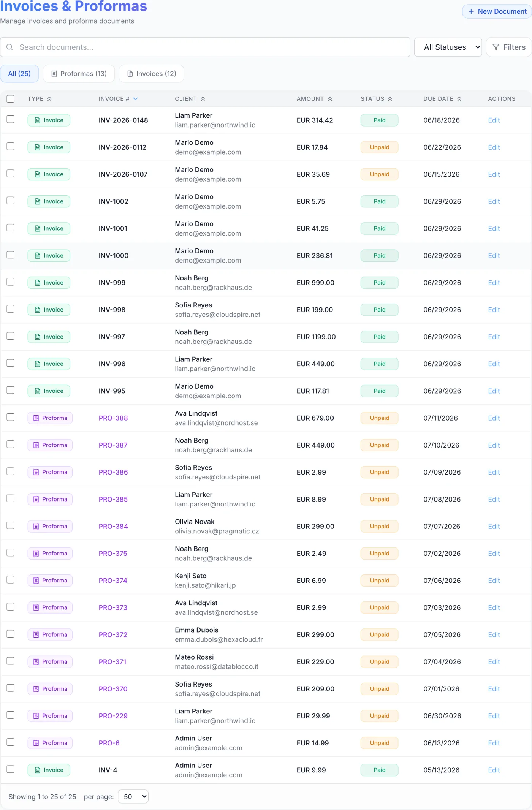Tick the INV-998 row checkbox
532x810 pixels.
point(11,309)
